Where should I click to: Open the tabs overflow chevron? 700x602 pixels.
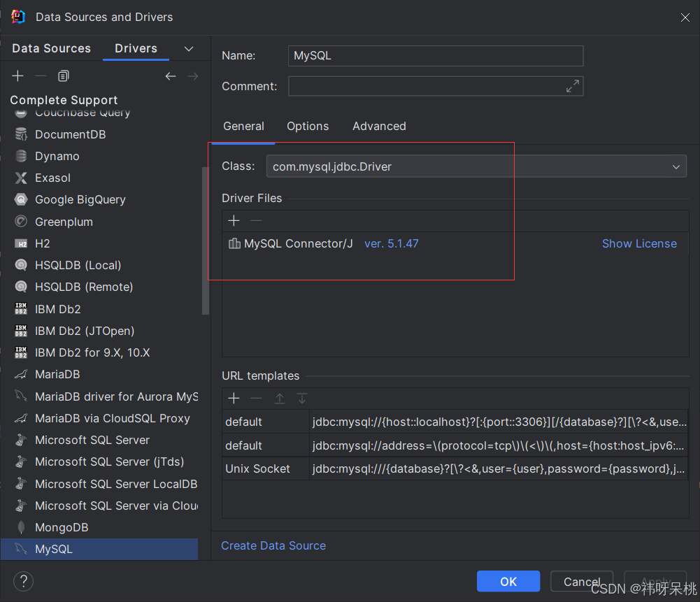coord(189,49)
